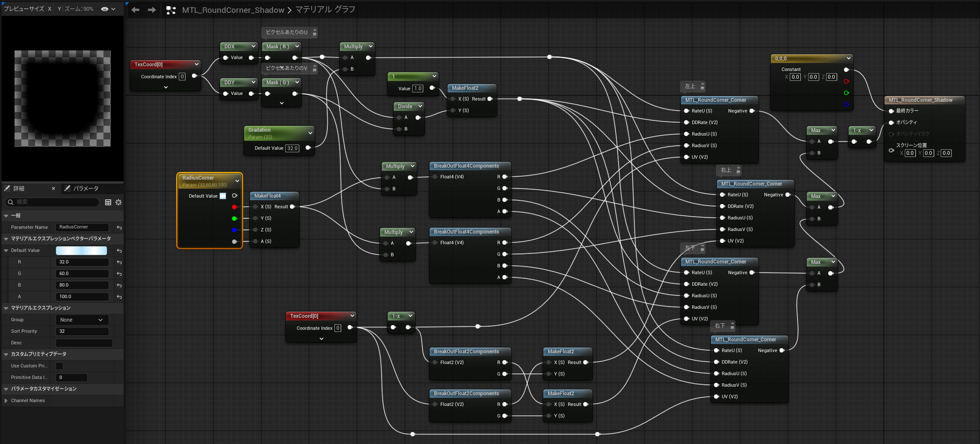Navigate back with the left arrow

136,10
